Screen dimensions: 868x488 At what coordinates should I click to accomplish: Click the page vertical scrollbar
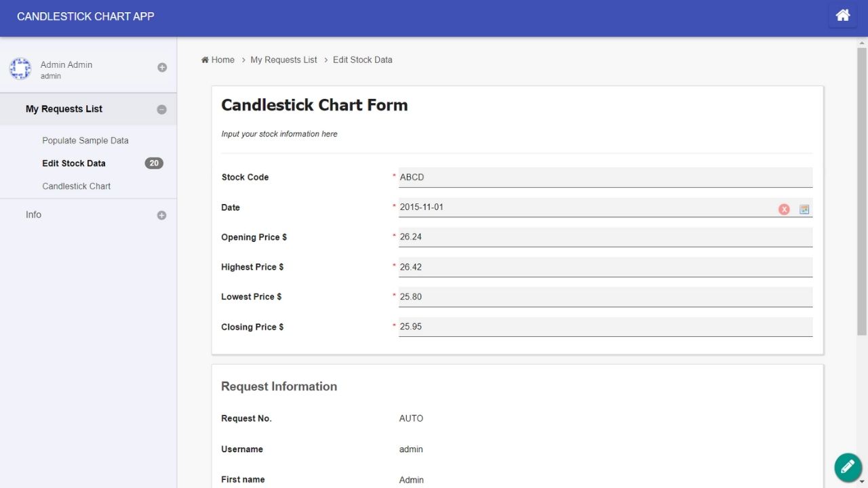[862, 190]
